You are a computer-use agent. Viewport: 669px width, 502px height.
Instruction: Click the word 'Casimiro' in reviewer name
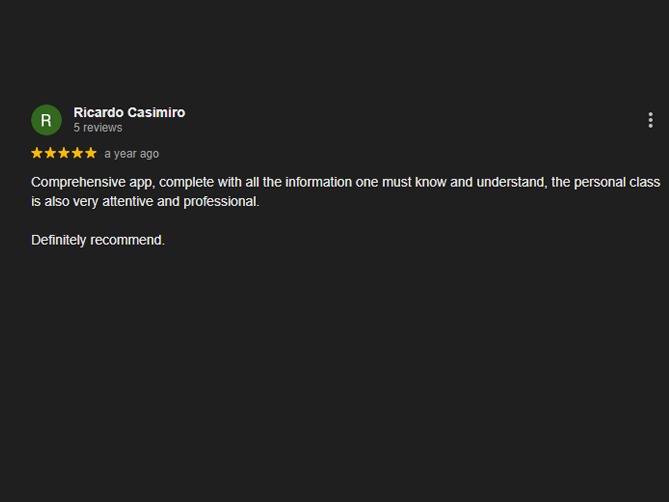[156, 112]
